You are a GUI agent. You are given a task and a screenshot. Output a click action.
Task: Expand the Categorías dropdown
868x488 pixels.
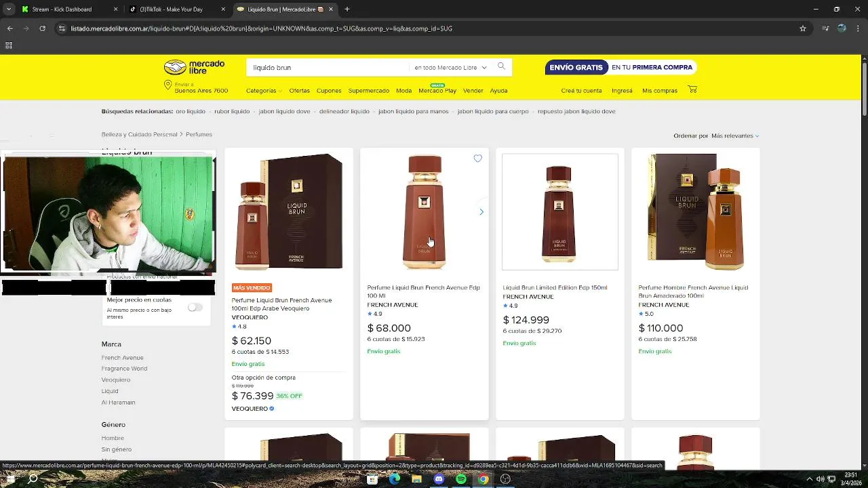(x=264, y=91)
